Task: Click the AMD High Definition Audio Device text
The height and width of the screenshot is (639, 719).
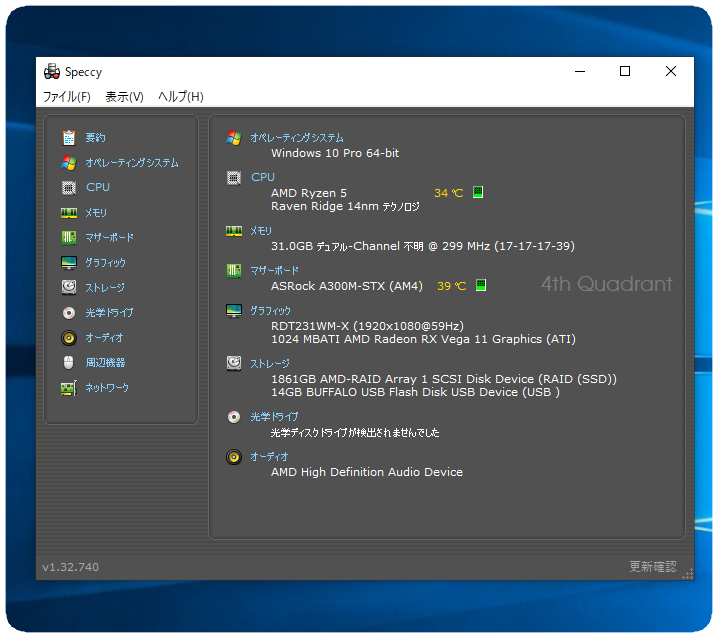Action: coord(367,472)
